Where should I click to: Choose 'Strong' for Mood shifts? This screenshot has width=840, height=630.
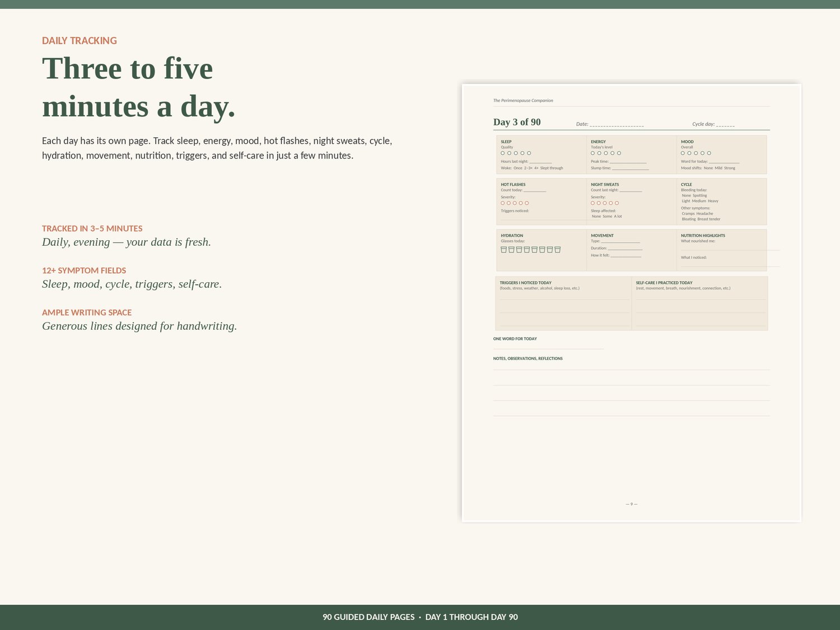point(730,168)
